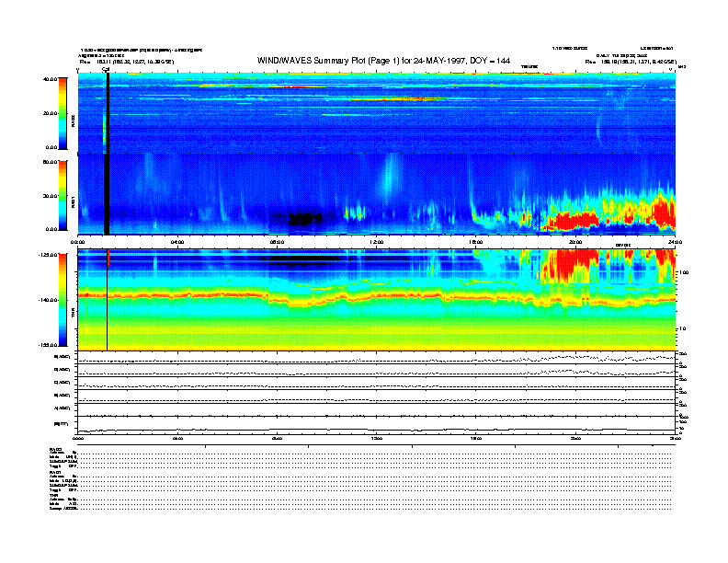Click the WIND/WAVES Summary Plot title
This screenshot has width=728, height=563.
pos(383,61)
